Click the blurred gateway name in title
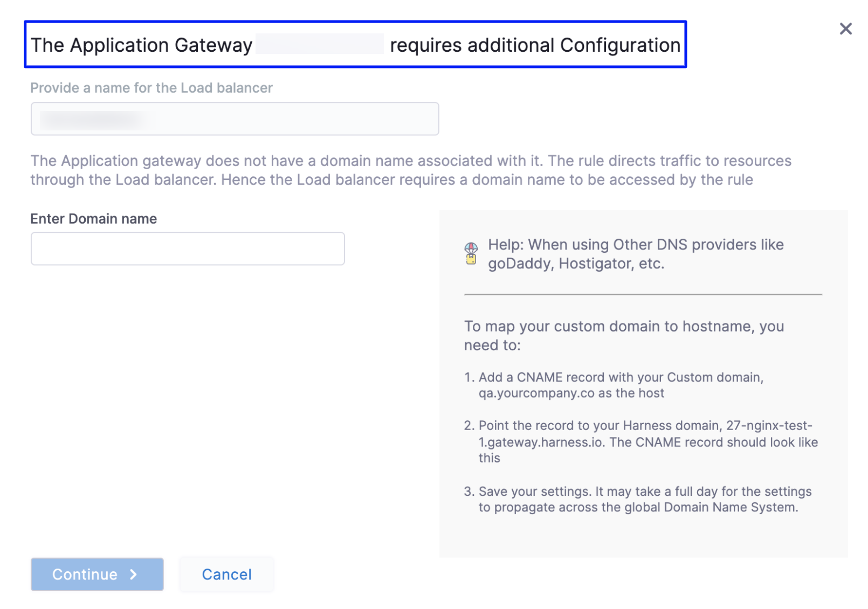This screenshot has height=609, width=868. coord(319,44)
